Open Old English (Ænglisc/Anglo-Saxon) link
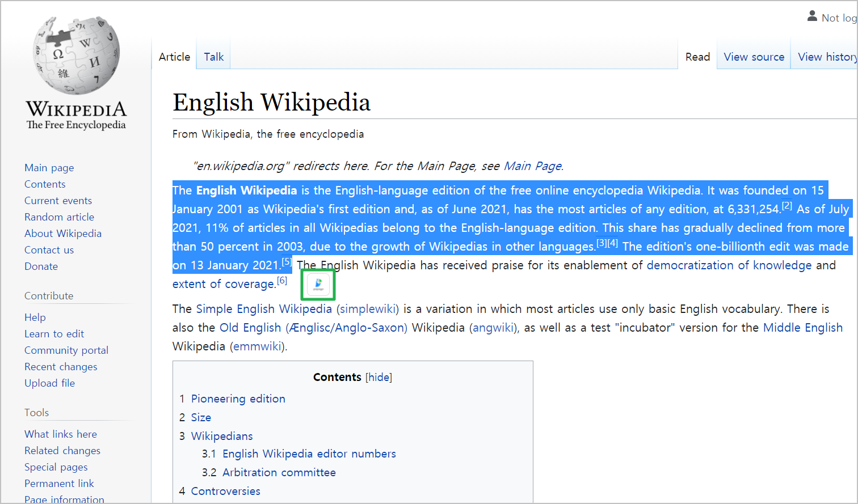Image resolution: width=858 pixels, height=504 pixels. [313, 328]
